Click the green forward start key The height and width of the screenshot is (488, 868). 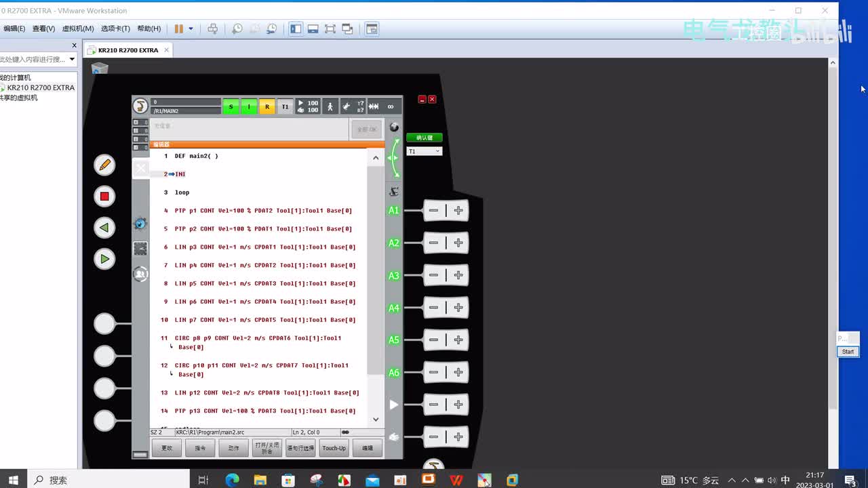coord(104,259)
